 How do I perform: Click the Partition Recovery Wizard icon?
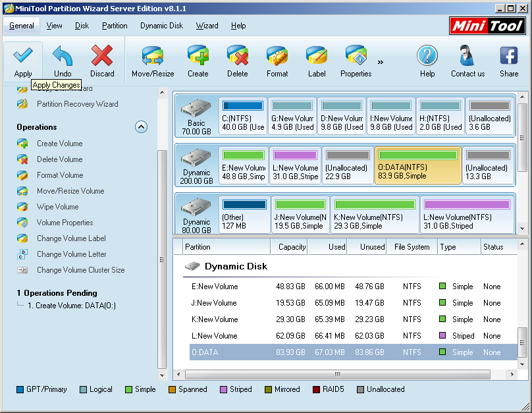point(22,104)
